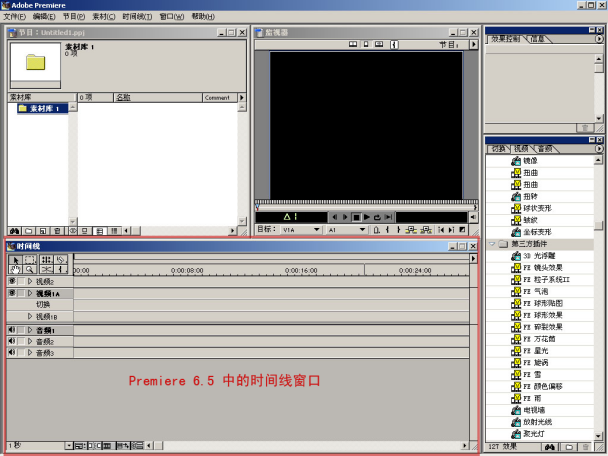Screen dimensions: 608x456
Task: Mute the 音频2 track speaker
Action: (x=12, y=341)
